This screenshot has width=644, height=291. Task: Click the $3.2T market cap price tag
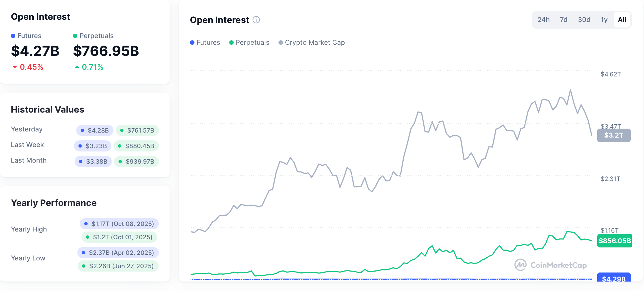point(614,135)
